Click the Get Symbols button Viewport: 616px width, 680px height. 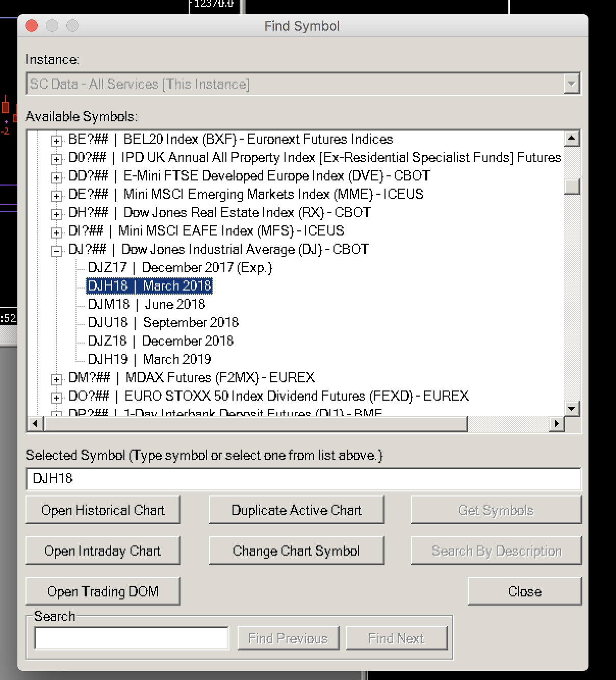(x=497, y=510)
